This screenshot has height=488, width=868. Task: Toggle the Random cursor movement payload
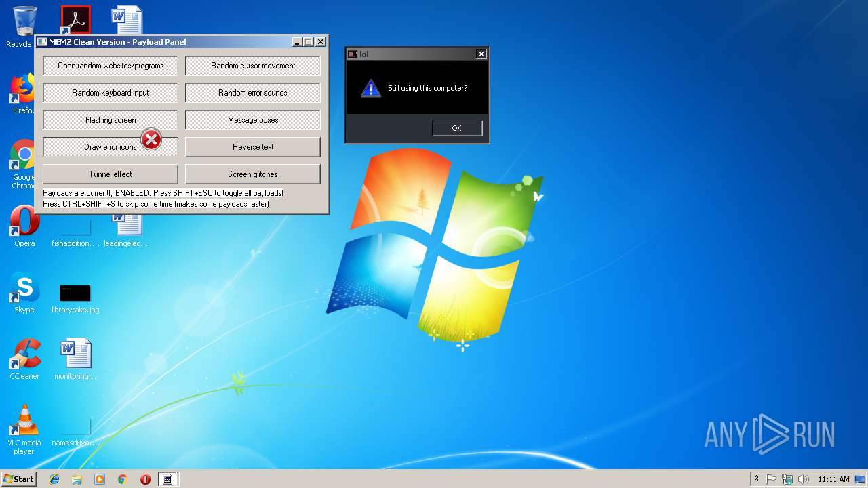[253, 66]
